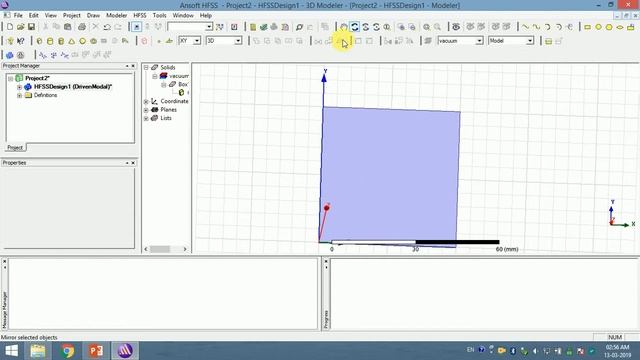640x360 pixels.
Task: Open the Modeler menu
Action: coord(116,16)
